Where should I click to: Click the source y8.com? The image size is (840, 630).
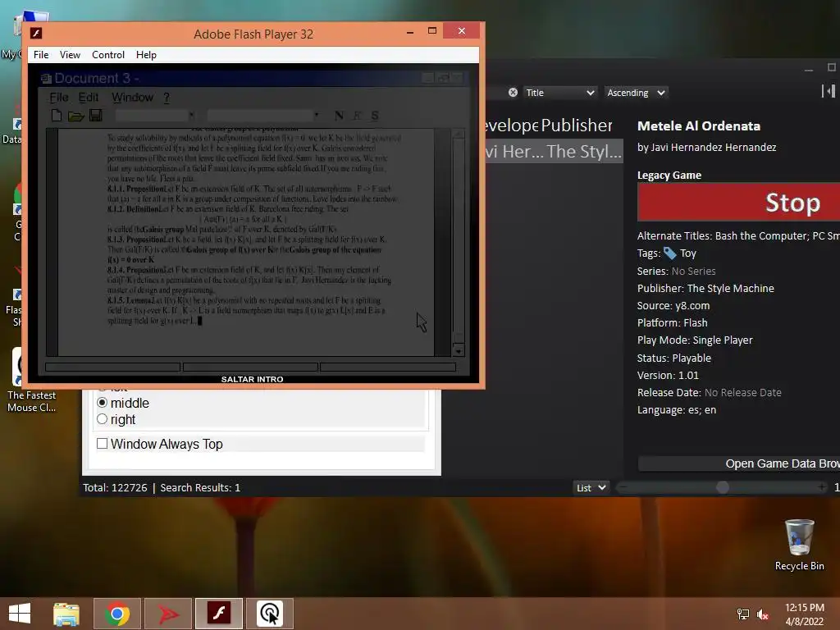692,305
